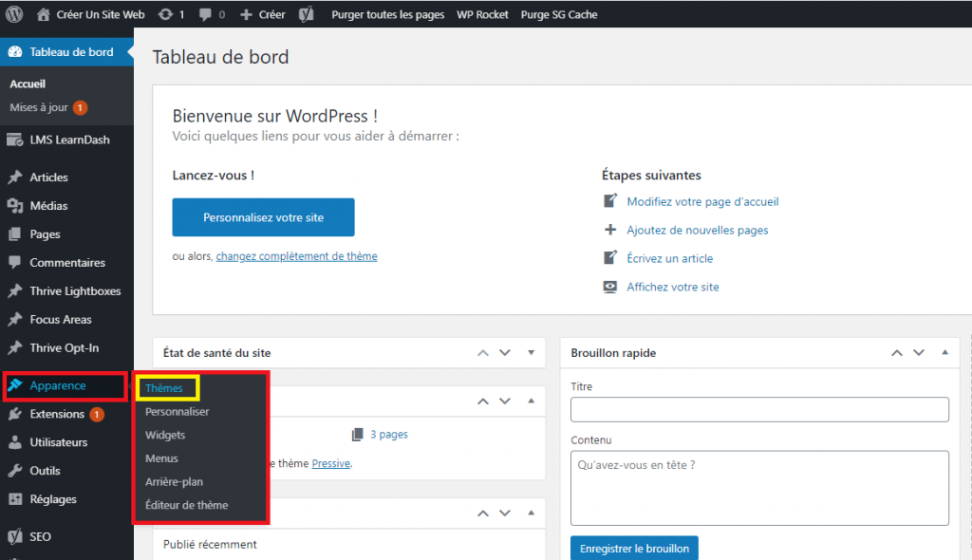Click the Réglages sliders icon
This screenshot has width=972, height=560.
point(15,499)
